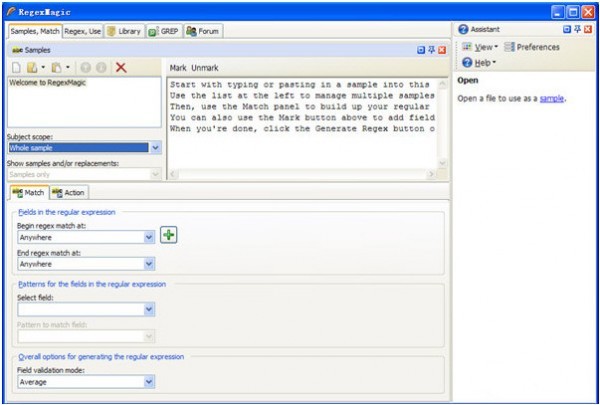
Task: Click the Save sample icon
Action: point(57,67)
